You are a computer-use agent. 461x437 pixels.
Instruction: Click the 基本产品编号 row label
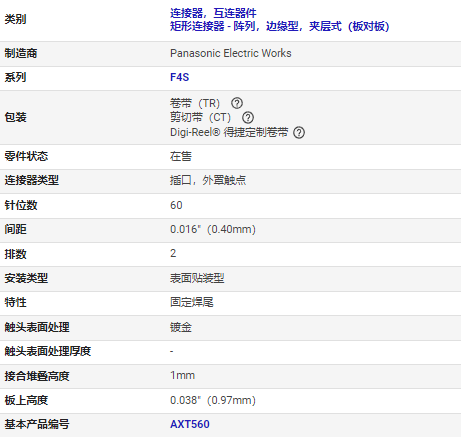(x=37, y=424)
